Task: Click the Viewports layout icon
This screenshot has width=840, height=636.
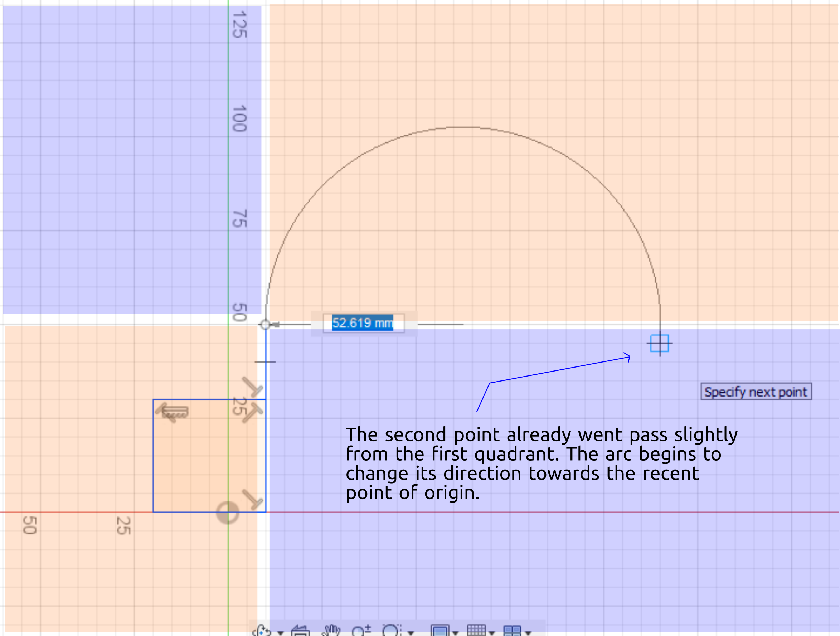Action: (512, 631)
